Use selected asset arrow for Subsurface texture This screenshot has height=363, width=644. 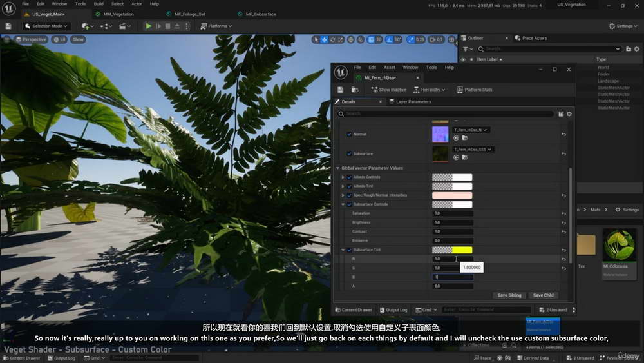point(456,157)
